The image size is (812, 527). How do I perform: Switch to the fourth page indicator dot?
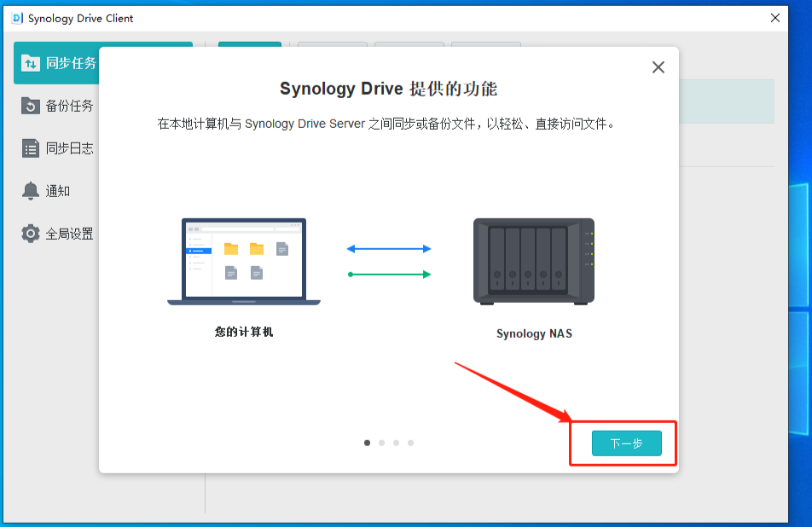coord(411,443)
